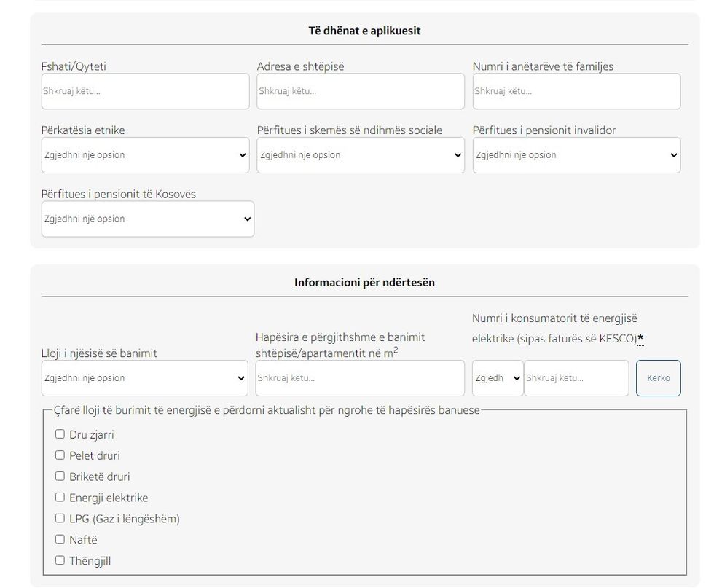
Task: Expand Përfitues i skemës së ndihmës sociale dropdown
Action: point(360,155)
